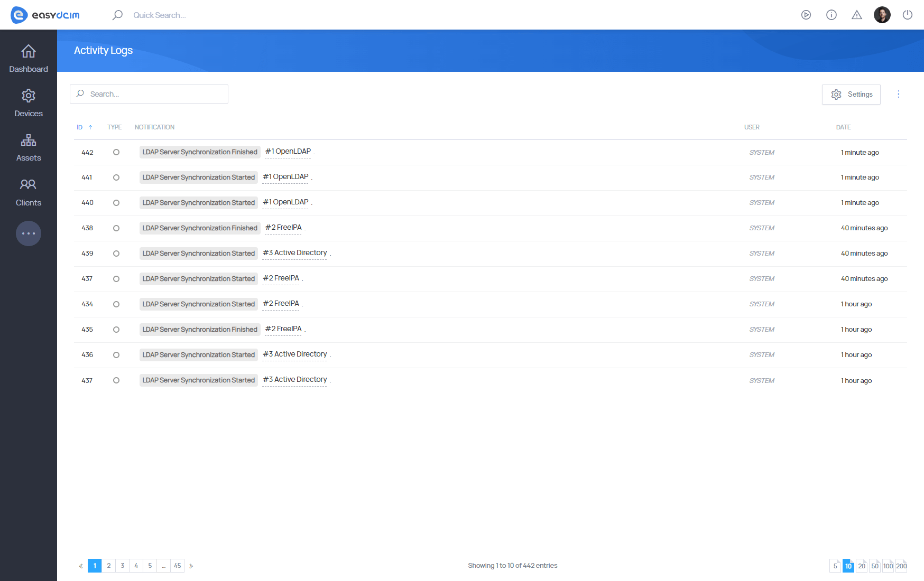
Task: Open #2 FreeIPA link in row 434
Action: click(281, 304)
